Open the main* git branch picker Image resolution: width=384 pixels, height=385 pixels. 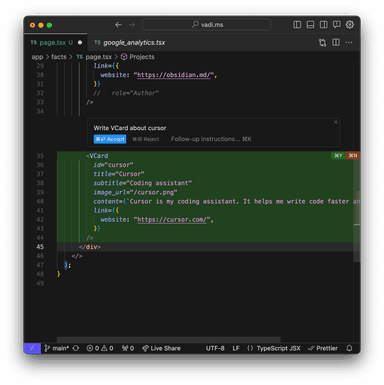point(57,348)
